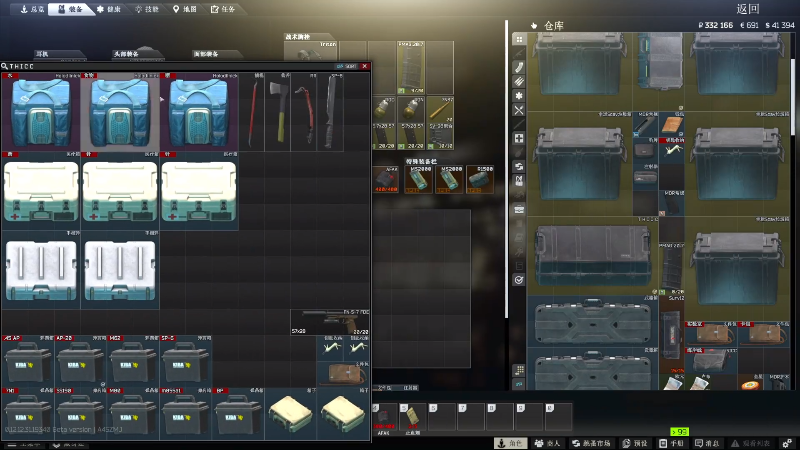
Task: Open the 预设 presets screen
Action: point(635,443)
